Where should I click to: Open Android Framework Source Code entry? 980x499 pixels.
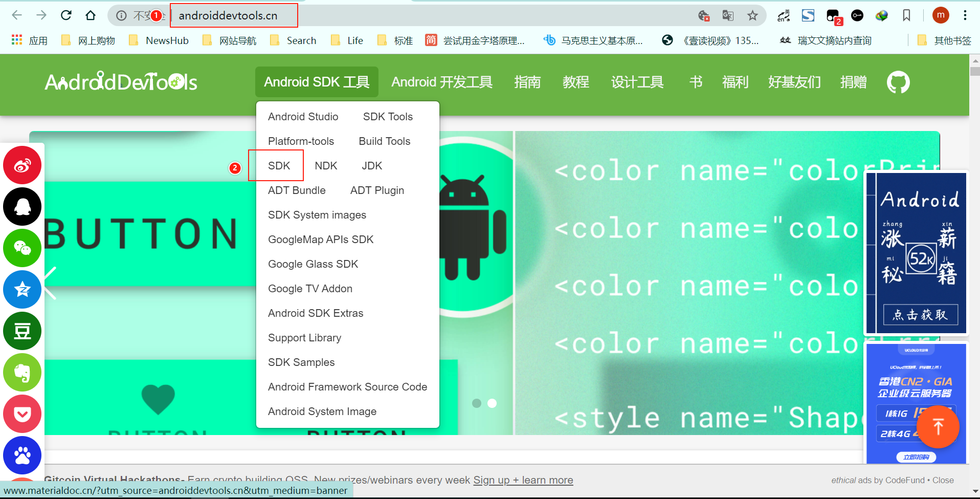(x=347, y=387)
